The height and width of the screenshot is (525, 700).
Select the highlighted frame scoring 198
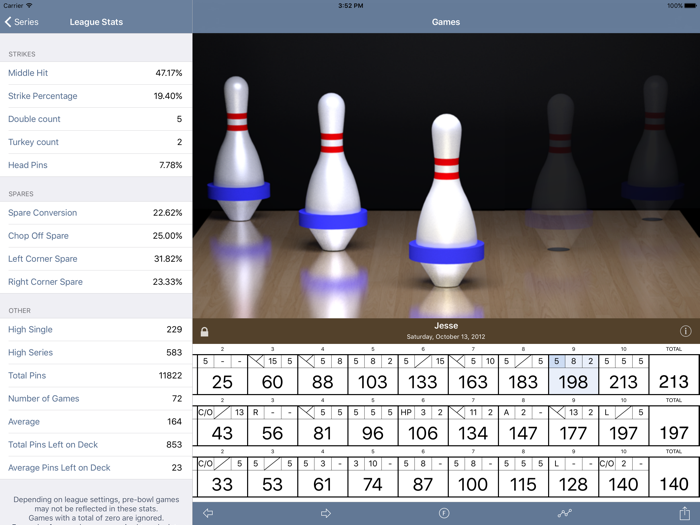tap(573, 375)
